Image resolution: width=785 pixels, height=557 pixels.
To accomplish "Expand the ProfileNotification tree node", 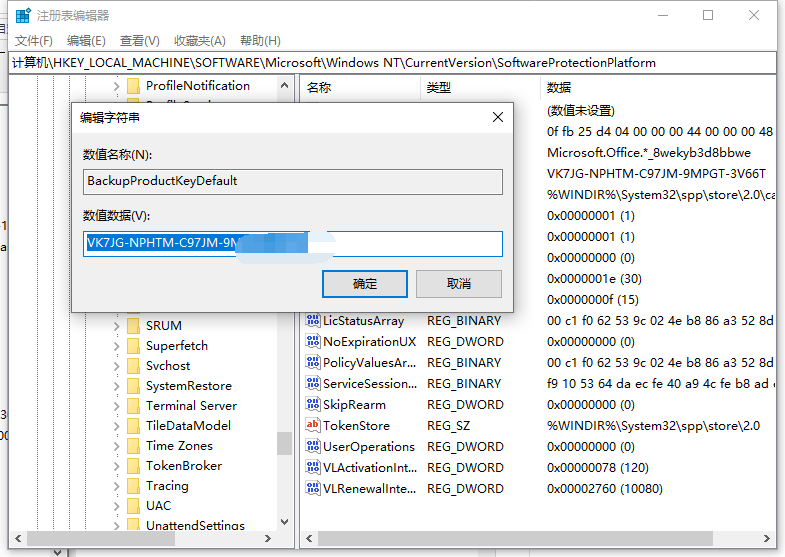I will (117, 86).
